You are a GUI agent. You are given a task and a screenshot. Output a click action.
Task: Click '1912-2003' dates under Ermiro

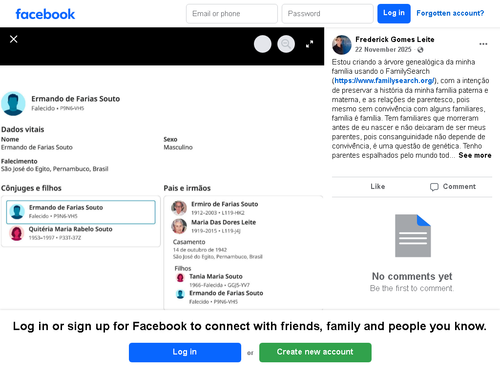204,213
